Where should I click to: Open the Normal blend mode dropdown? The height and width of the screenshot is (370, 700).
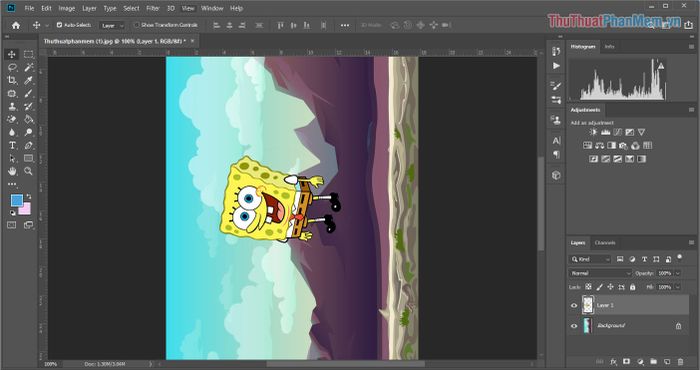tap(600, 273)
